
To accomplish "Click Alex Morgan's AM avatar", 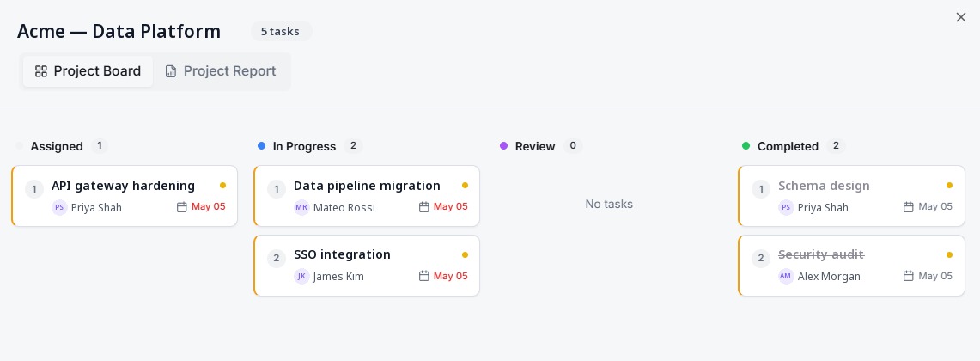I will 786,276.
